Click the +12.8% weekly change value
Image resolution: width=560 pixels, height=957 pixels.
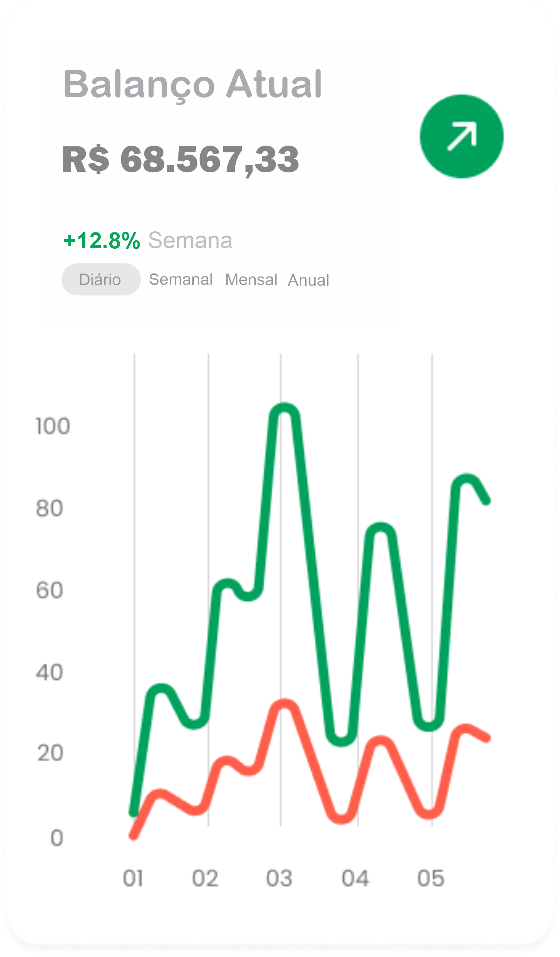point(102,240)
